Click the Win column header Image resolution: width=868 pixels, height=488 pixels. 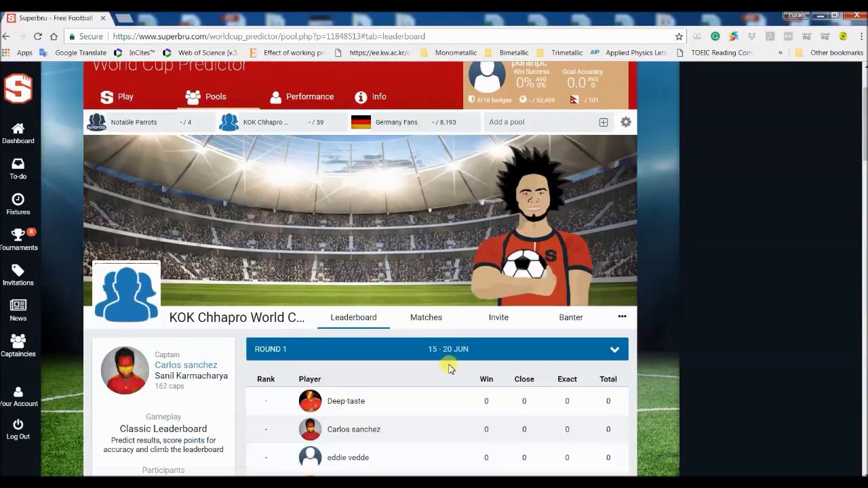[x=486, y=379]
